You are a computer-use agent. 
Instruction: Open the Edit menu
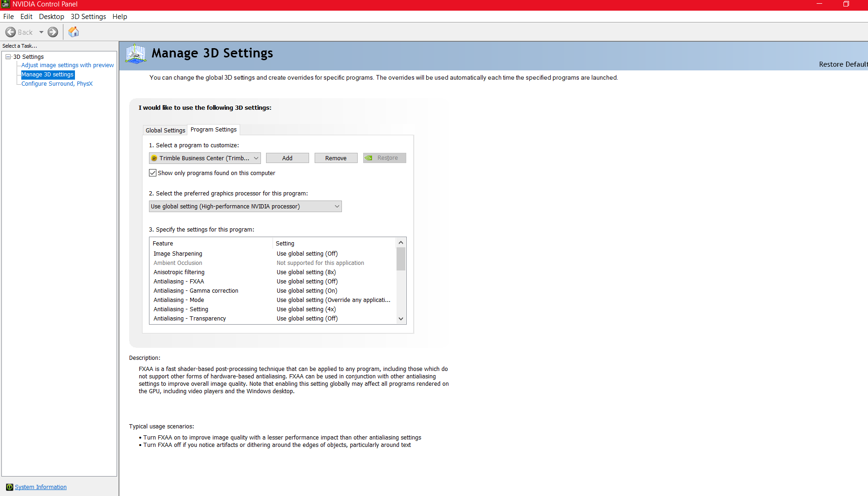(26, 17)
